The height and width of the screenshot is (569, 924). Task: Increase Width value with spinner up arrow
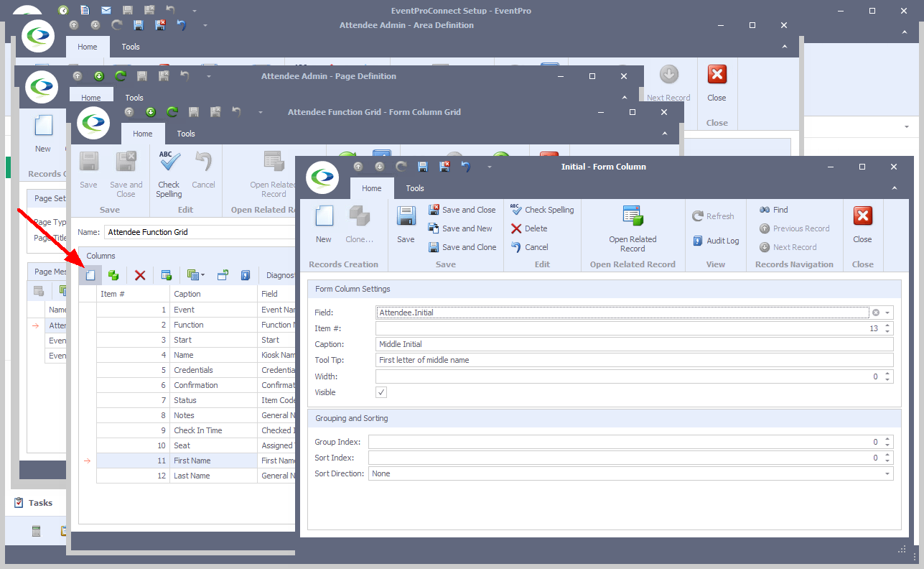pos(888,373)
